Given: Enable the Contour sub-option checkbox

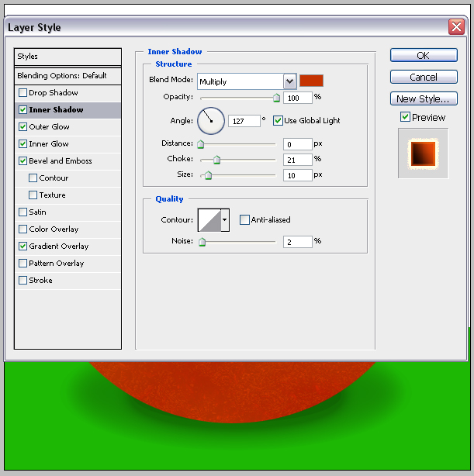Looking at the screenshot, I should point(33,178).
